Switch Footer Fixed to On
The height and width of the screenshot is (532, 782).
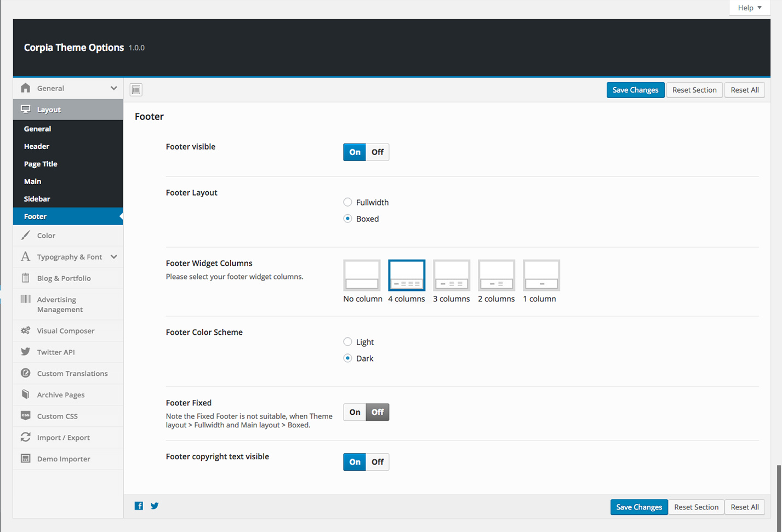pyautogui.click(x=355, y=412)
